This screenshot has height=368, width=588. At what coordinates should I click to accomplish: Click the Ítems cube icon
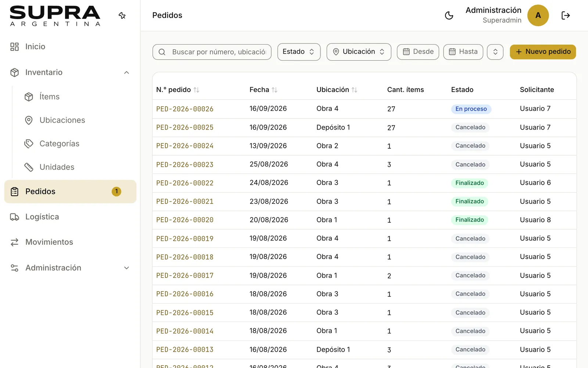click(29, 97)
